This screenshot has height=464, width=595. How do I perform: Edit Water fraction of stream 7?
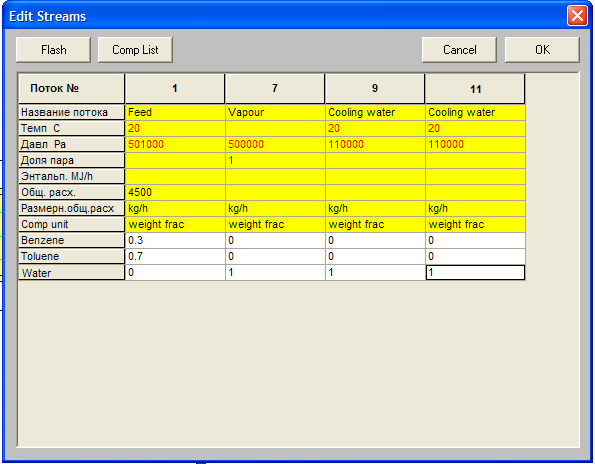pos(275,272)
